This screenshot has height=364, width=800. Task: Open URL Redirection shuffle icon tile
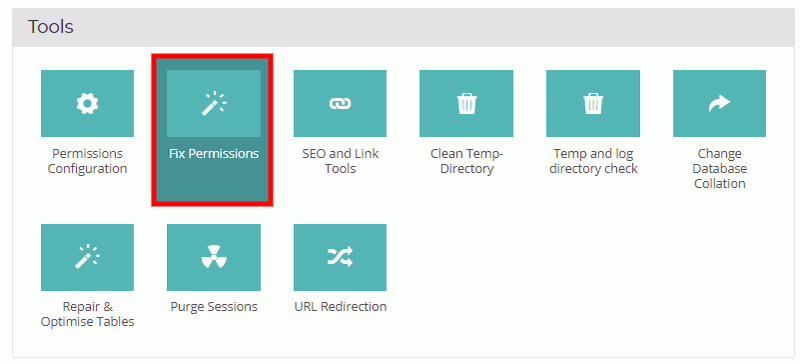pos(340,257)
